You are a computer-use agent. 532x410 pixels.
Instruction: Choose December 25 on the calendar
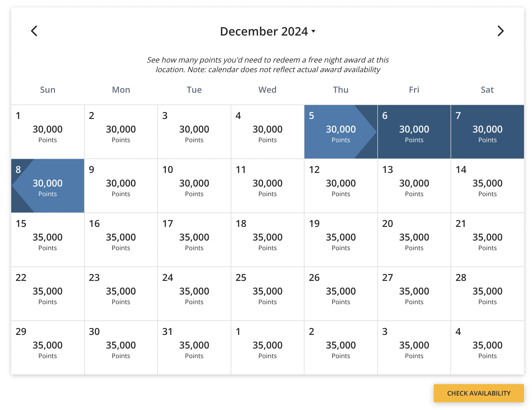(267, 294)
